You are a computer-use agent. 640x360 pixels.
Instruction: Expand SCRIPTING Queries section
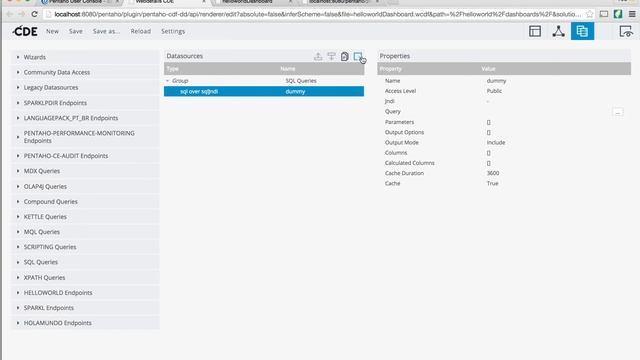click(x=85, y=247)
